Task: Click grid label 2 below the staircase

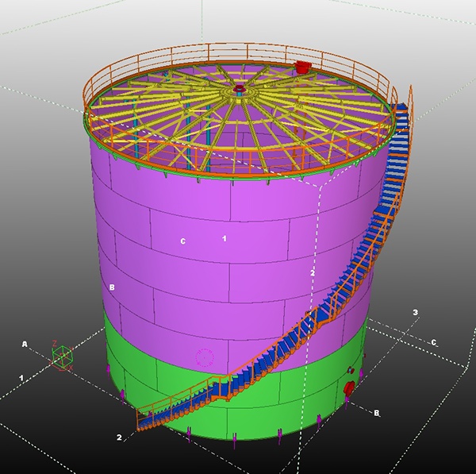Action: (x=119, y=437)
